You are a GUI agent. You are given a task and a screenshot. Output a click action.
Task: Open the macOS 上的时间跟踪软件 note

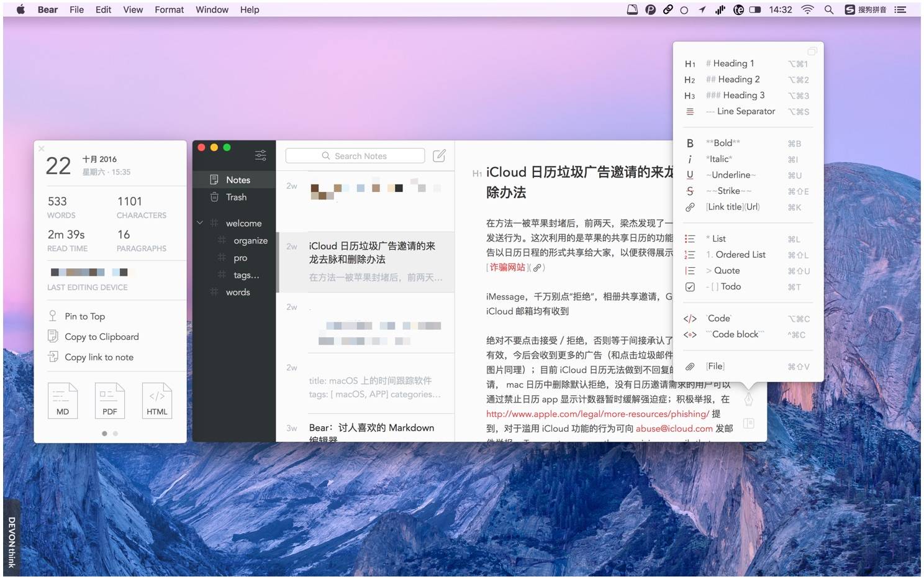coord(366,384)
